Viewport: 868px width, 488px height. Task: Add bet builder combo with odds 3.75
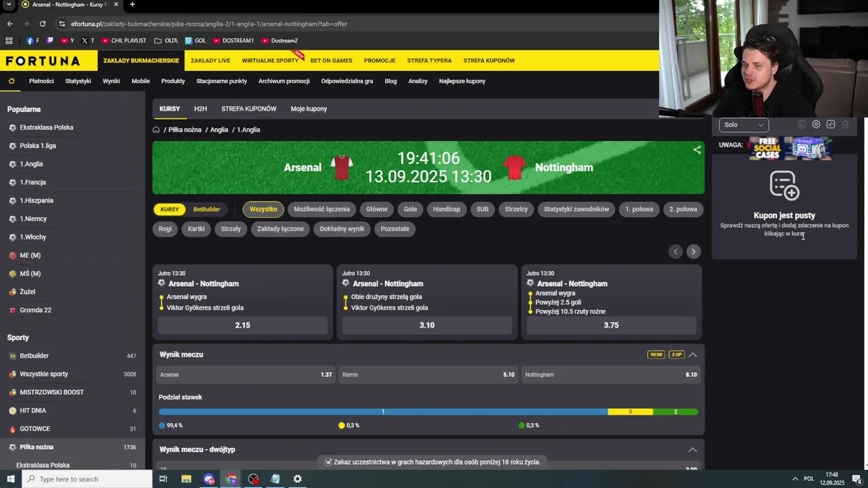coord(611,325)
